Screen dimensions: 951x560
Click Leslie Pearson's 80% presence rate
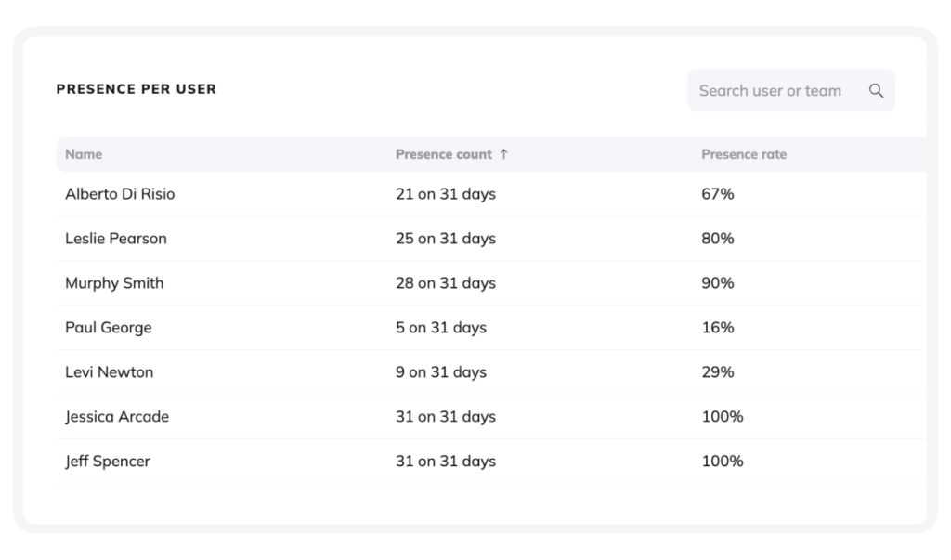pos(718,239)
